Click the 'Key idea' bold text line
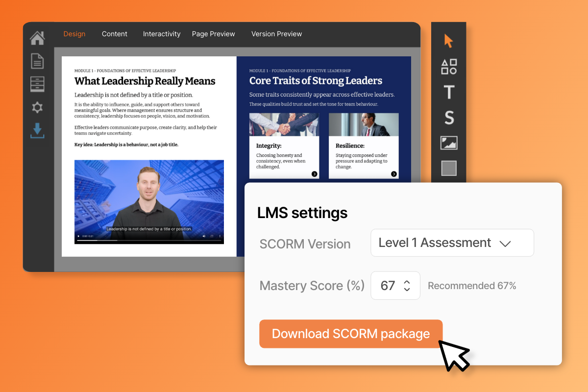This screenshot has width=588, height=392. tap(126, 145)
